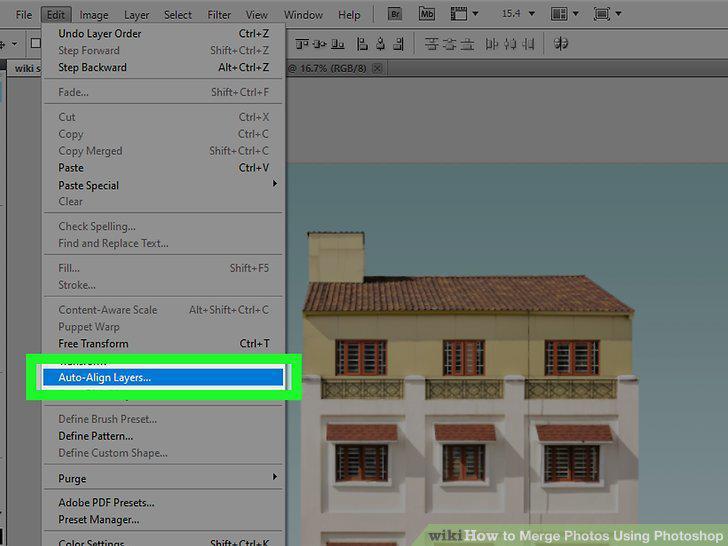Align vertical centers of layers
This screenshot has width=728, height=546.
320,44
